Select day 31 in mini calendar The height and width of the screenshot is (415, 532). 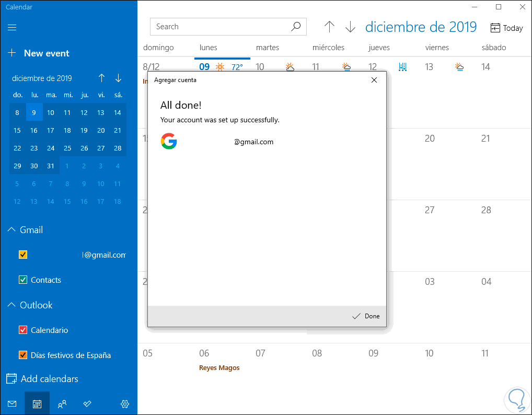51,166
